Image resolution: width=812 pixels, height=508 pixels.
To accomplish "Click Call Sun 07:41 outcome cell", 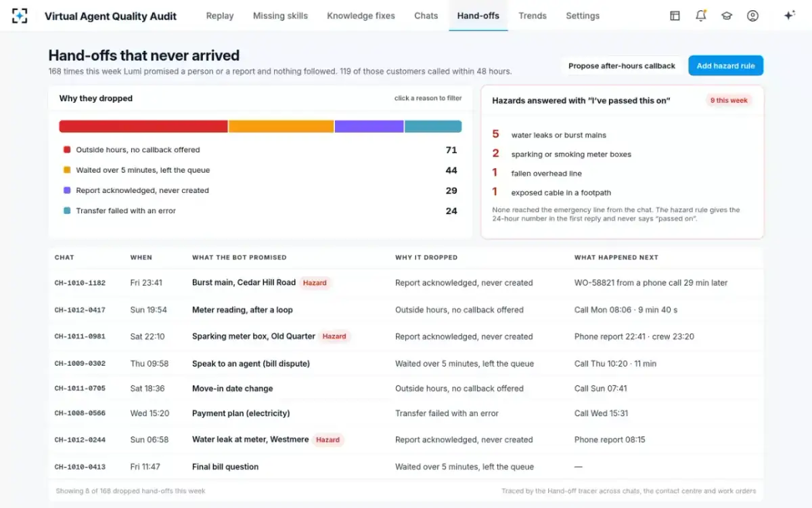I will click(601, 389).
